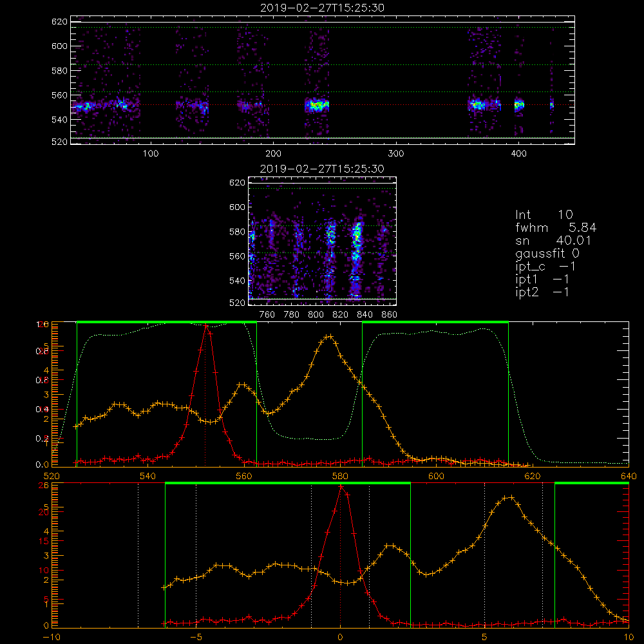
Task: Select the 'fwhm 5.84' readout text
Action: 556,227
